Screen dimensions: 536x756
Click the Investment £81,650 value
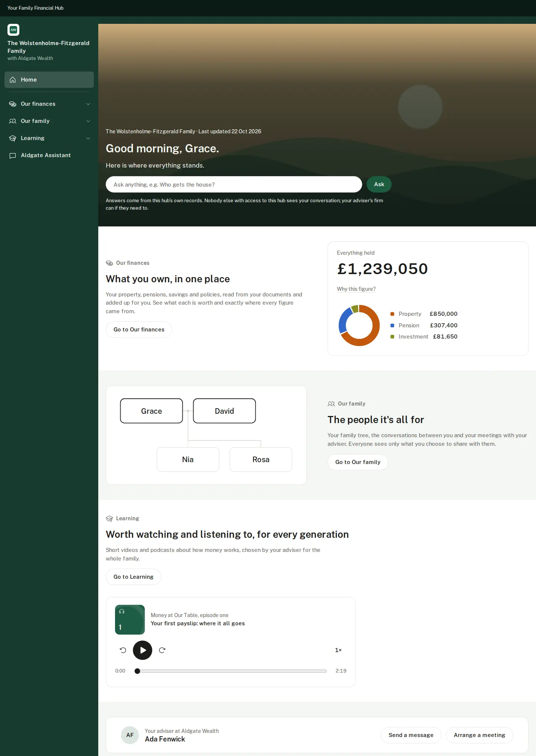445,337
